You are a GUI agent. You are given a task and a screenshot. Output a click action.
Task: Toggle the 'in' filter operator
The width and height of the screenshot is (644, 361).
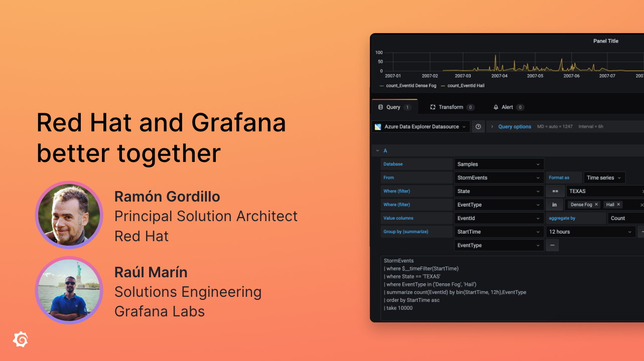pyautogui.click(x=554, y=205)
